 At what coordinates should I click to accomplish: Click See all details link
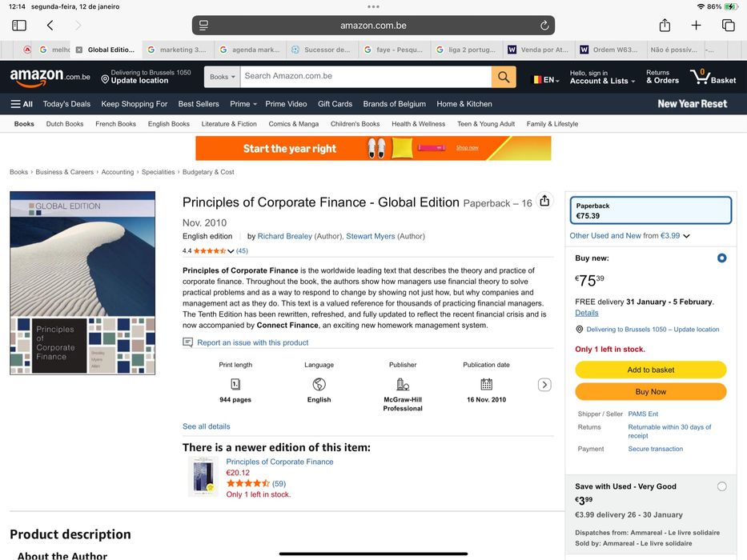coord(207,426)
